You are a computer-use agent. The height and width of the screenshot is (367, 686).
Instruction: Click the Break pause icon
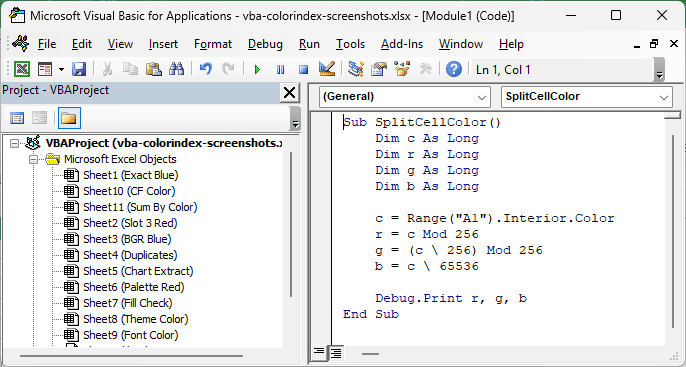pos(280,69)
